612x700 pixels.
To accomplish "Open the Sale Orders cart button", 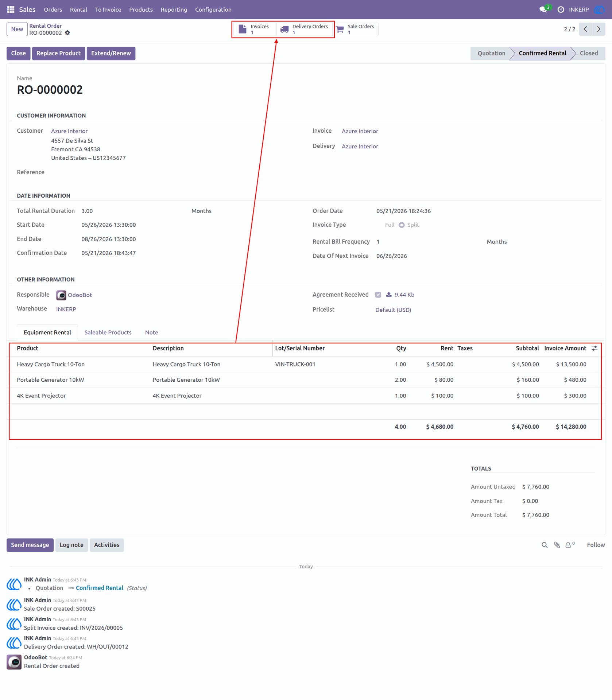I will tap(356, 29).
